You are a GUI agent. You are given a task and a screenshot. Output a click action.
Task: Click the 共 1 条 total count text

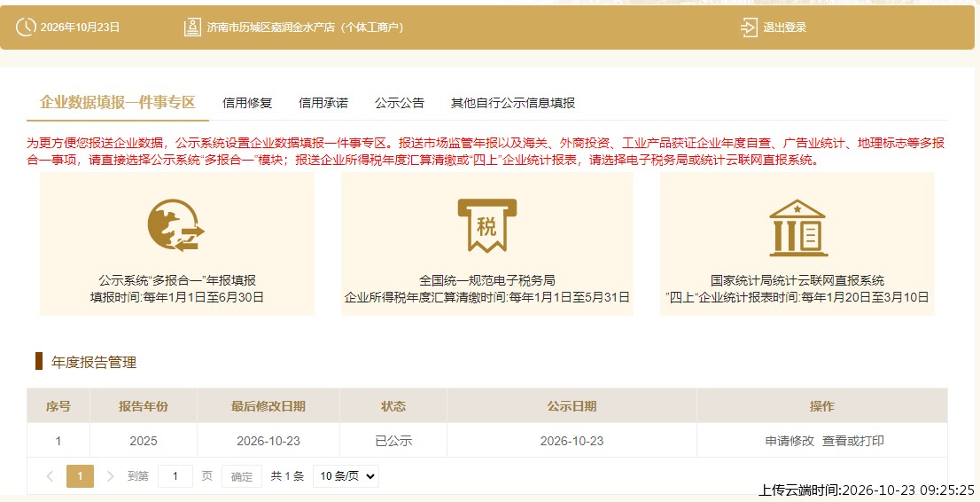click(287, 476)
